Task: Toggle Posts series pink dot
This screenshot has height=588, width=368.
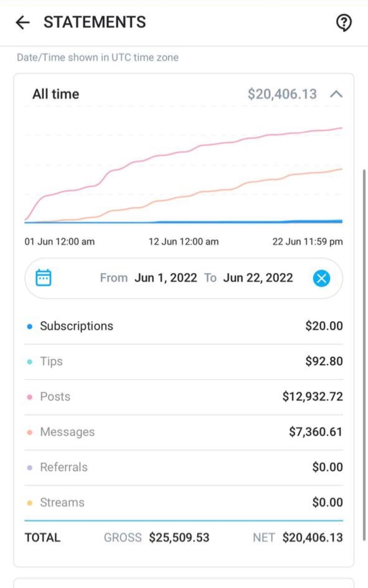Action: click(x=30, y=397)
